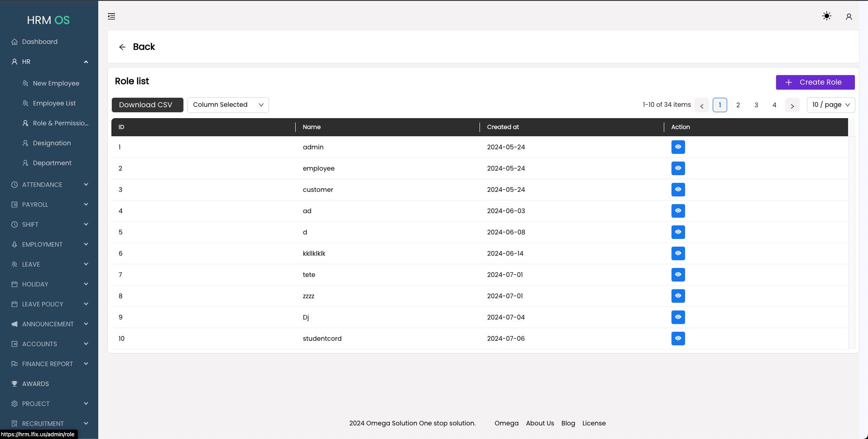Image resolution: width=868 pixels, height=439 pixels.
Task: Open the Blog footer link
Action: click(568, 423)
